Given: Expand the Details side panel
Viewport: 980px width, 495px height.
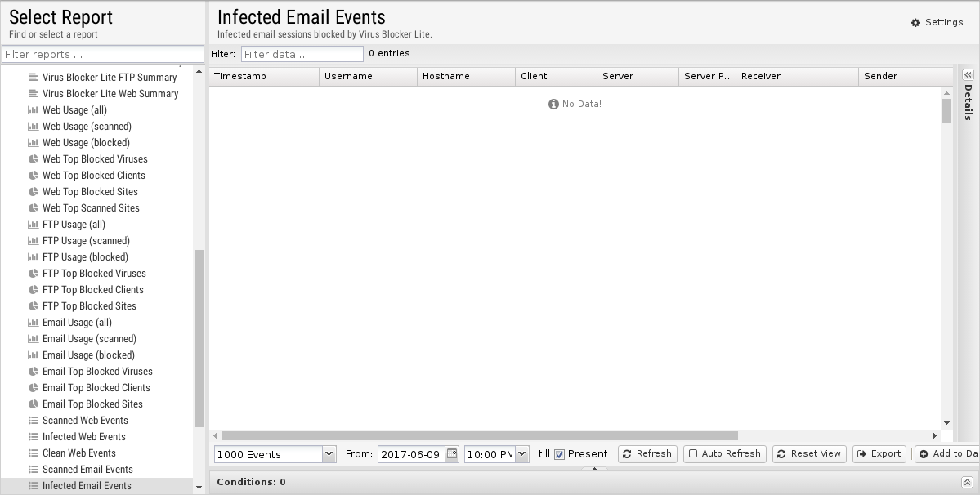Looking at the screenshot, I should [968, 74].
